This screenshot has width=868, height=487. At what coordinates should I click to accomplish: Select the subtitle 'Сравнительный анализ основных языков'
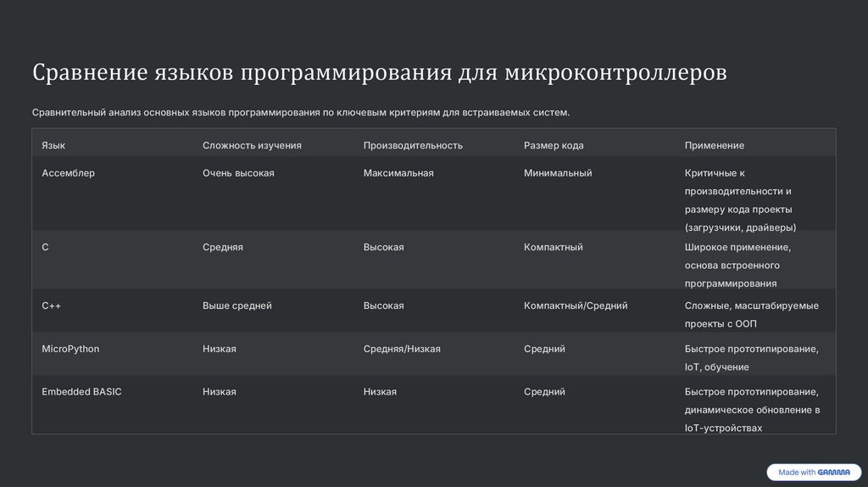click(301, 113)
